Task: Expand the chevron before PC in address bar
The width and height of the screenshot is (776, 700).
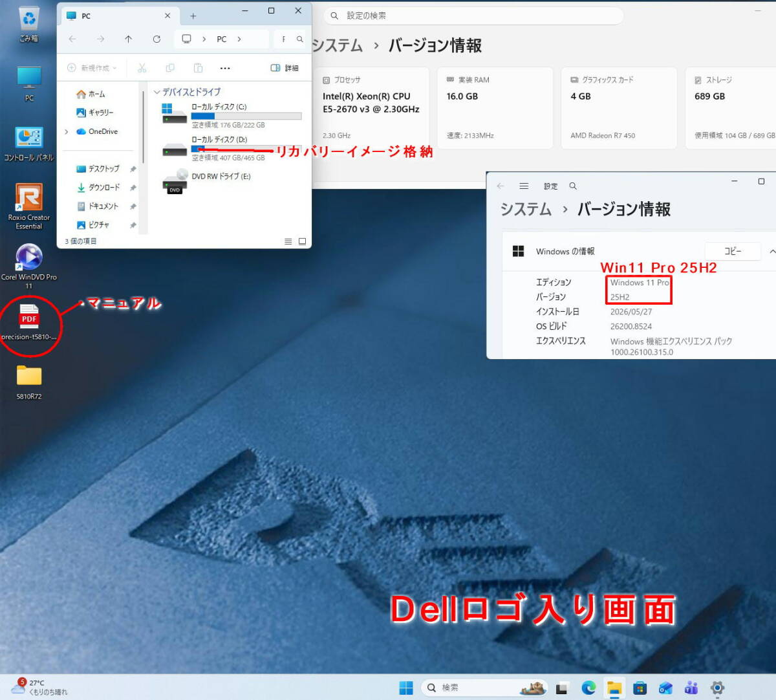Action: [204, 39]
